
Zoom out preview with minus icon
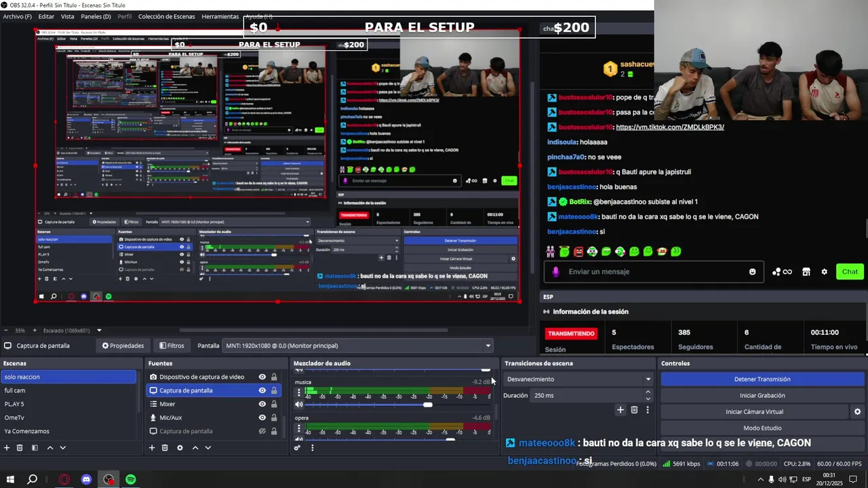coord(5,331)
